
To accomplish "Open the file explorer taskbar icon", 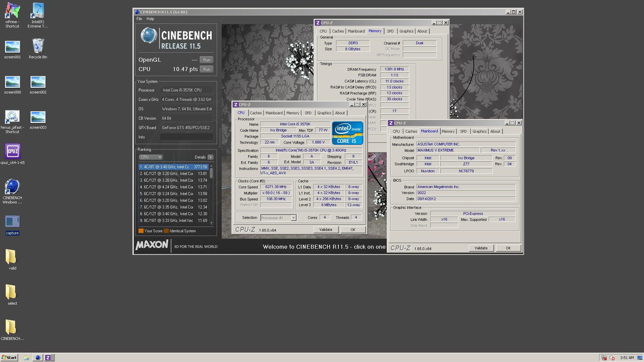I will [x=26, y=358].
